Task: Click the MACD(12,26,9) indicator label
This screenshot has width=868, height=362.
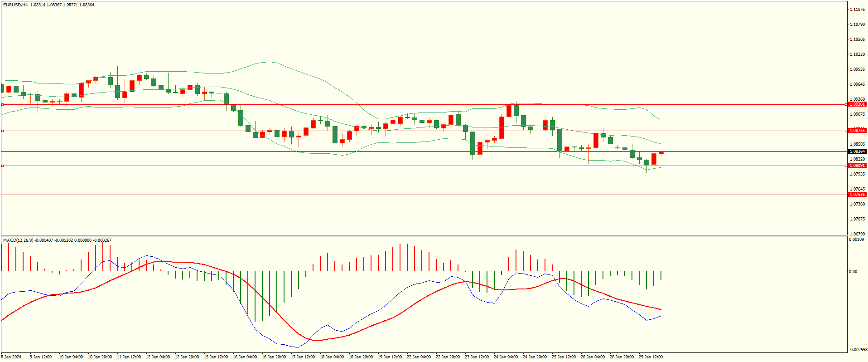Action: pyautogui.click(x=18, y=240)
